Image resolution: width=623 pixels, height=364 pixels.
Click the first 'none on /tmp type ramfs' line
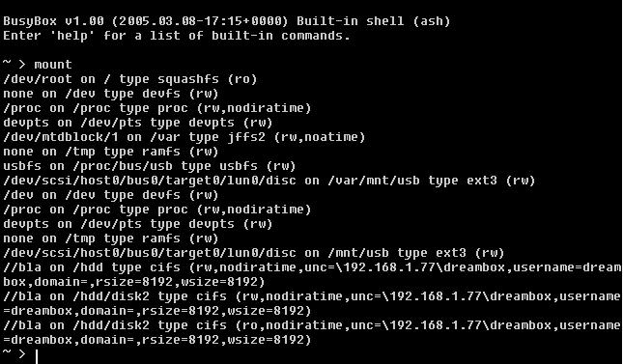[111, 152]
